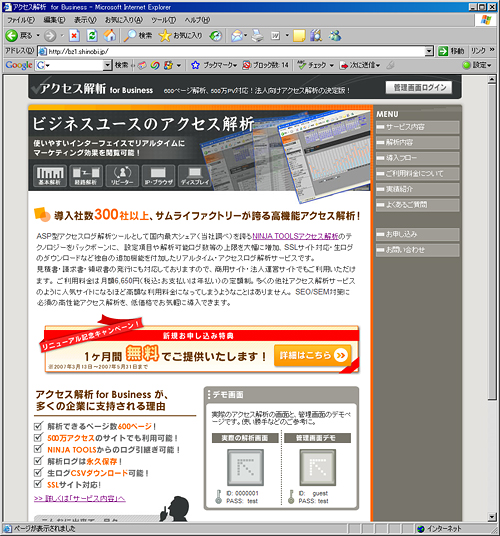The height and width of the screenshot is (536, 500).
Task: Expand the Mail button dropdown arrow
Action: point(245,36)
